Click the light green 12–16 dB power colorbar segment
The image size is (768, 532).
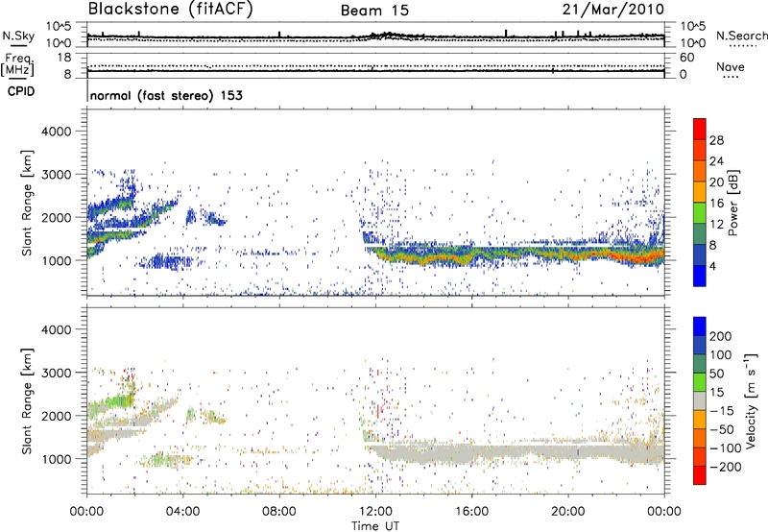pos(700,213)
